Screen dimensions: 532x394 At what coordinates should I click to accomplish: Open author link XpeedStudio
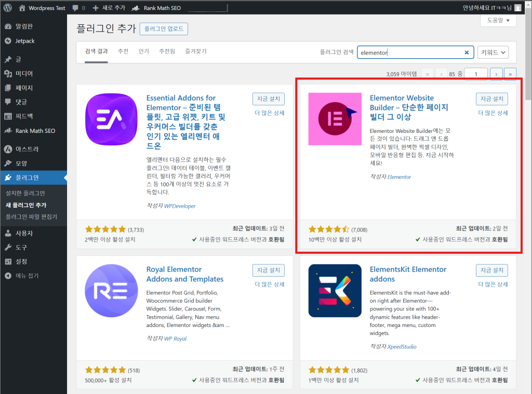(x=402, y=347)
